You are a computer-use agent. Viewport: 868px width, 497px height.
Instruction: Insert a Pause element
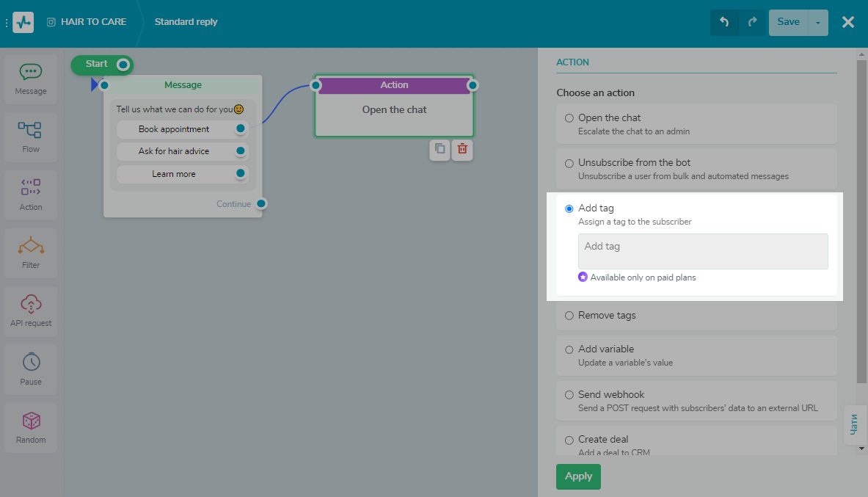coord(31,369)
